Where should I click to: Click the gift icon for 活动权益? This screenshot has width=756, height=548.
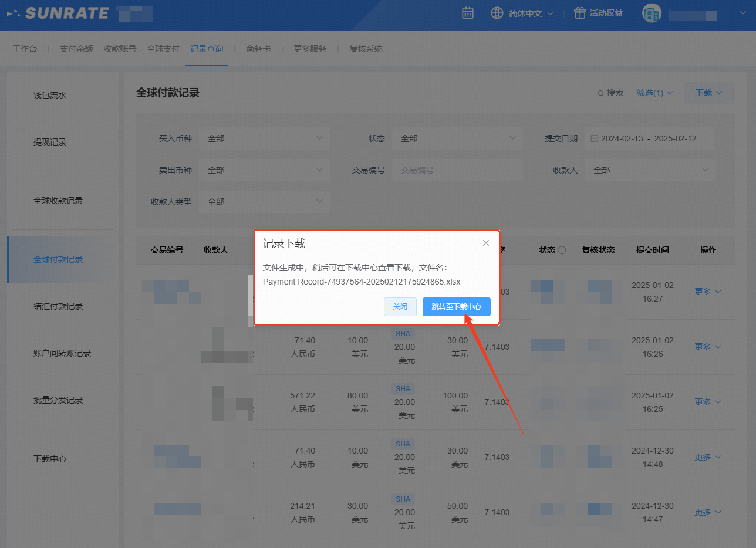click(579, 13)
